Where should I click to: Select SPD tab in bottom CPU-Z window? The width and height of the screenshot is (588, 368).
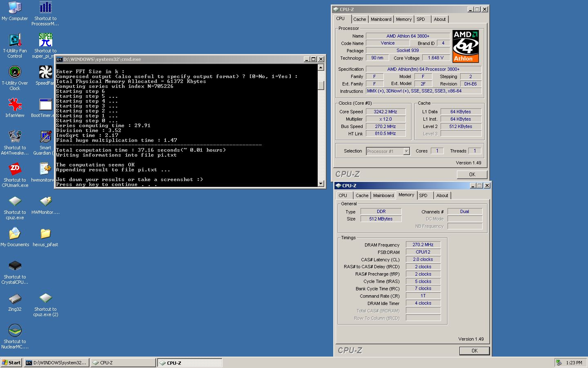[423, 195]
